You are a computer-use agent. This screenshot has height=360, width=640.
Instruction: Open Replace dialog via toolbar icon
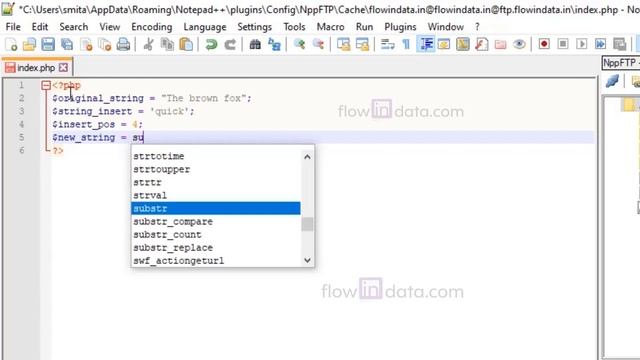coord(274,44)
